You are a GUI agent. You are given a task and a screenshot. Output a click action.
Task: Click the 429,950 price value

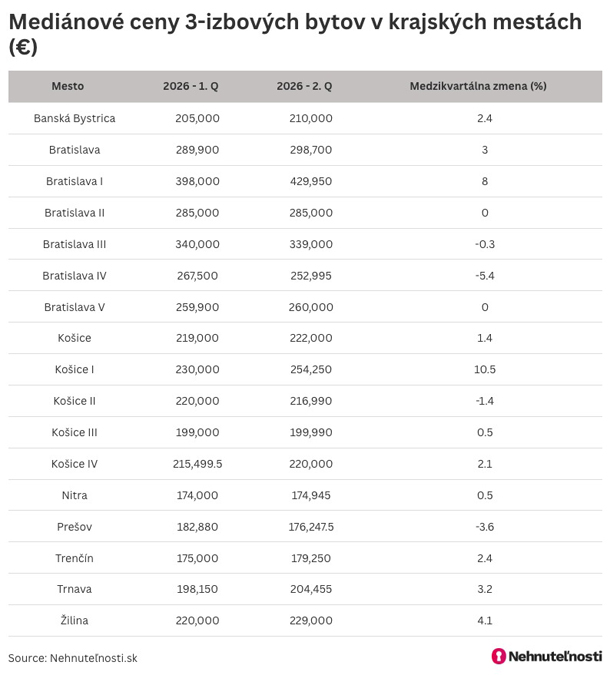(311, 181)
